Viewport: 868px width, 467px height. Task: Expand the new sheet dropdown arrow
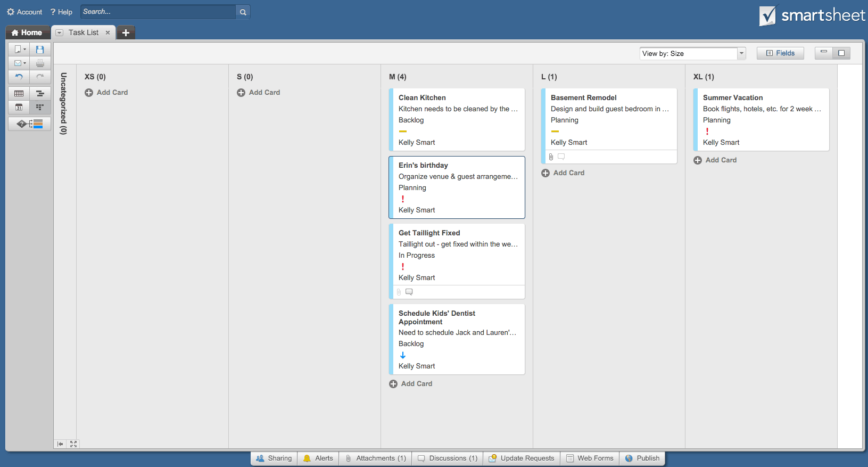[24, 50]
